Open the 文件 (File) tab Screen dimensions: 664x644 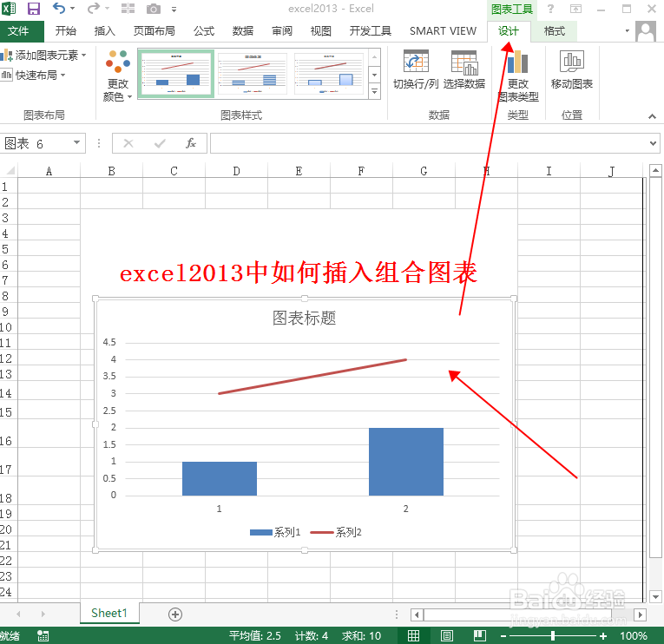pyautogui.click(x=18, y=31)
